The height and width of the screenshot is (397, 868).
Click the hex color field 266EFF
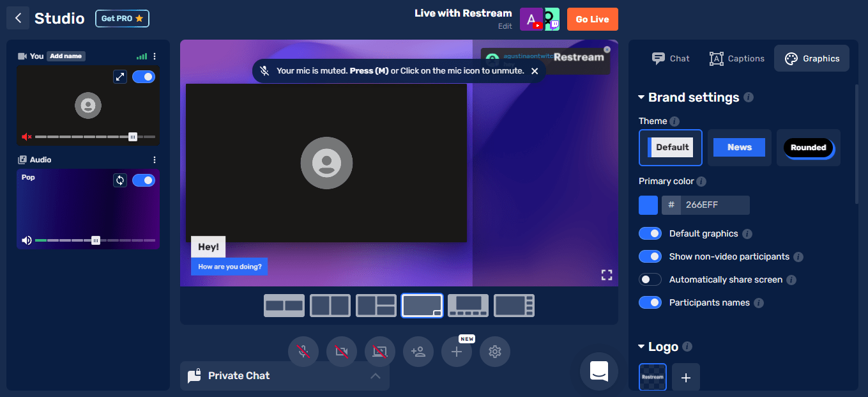[715, 205]
